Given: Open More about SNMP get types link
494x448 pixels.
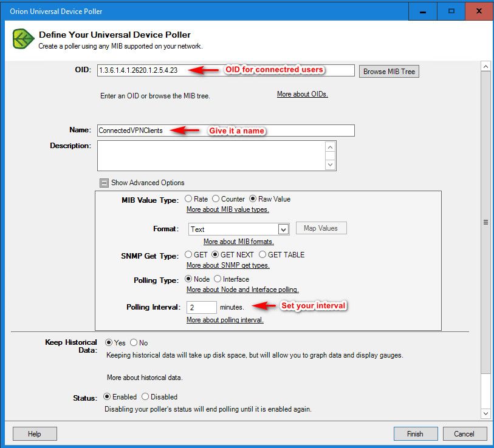Looking at the screenshot, I should 227,265.
